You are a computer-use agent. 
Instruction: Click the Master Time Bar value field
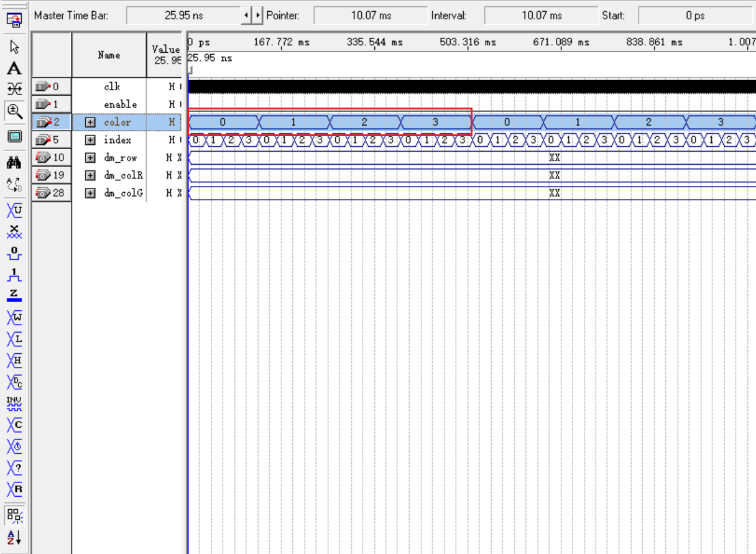183,16
